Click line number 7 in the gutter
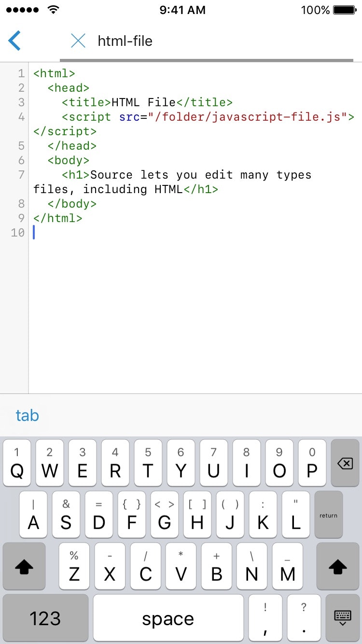This screenshot has height=644, width=362. (x=21, y=175)
